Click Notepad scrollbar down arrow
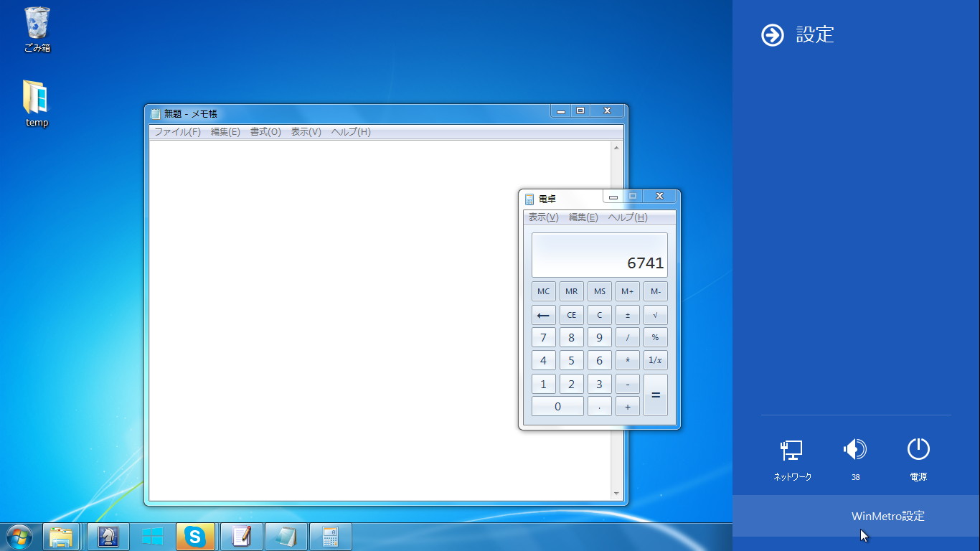The width and height of the screenshot is (980, 551). (x=616, y=494)
